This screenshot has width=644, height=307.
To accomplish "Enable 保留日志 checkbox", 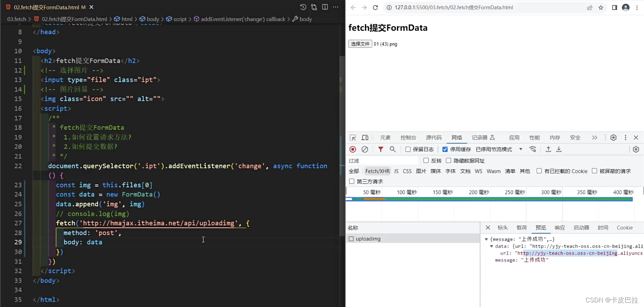I will tap(408, 149).
